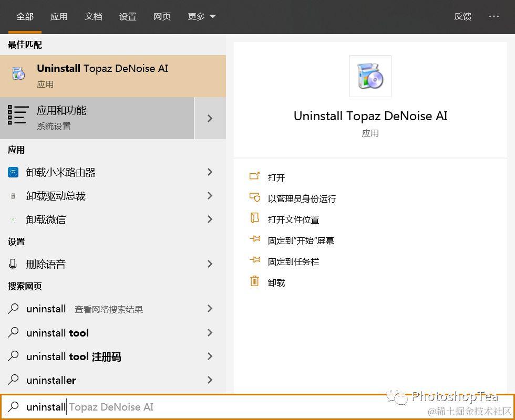Click the open icon next to 打开
Viewport: 515px width, 420px height.
point(254,176)
